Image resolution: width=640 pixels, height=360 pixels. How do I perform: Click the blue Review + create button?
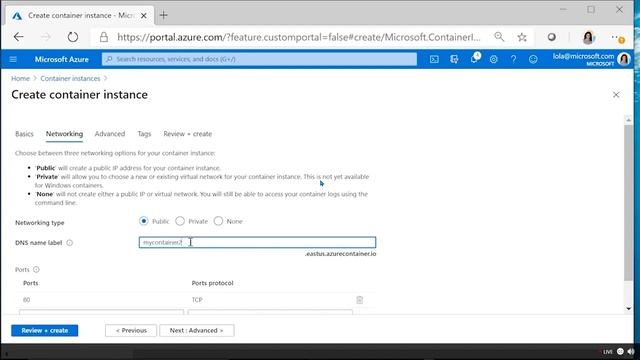(44, 331)
